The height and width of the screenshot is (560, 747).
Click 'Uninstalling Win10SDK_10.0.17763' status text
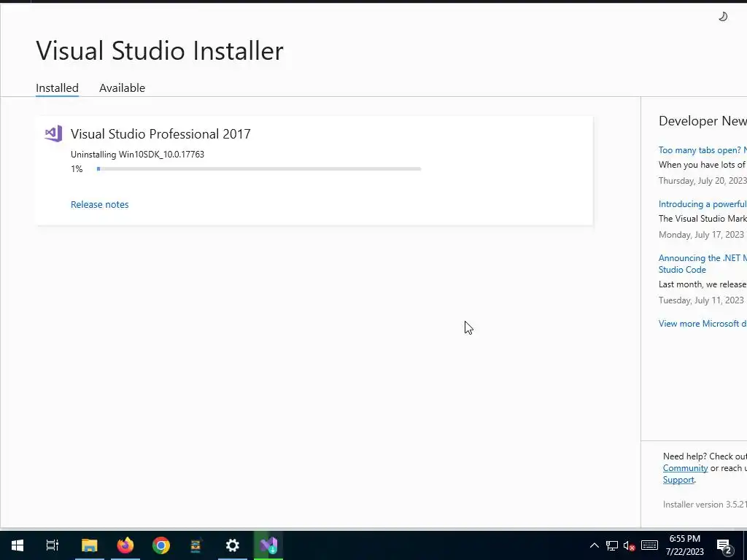pos(137,155)
